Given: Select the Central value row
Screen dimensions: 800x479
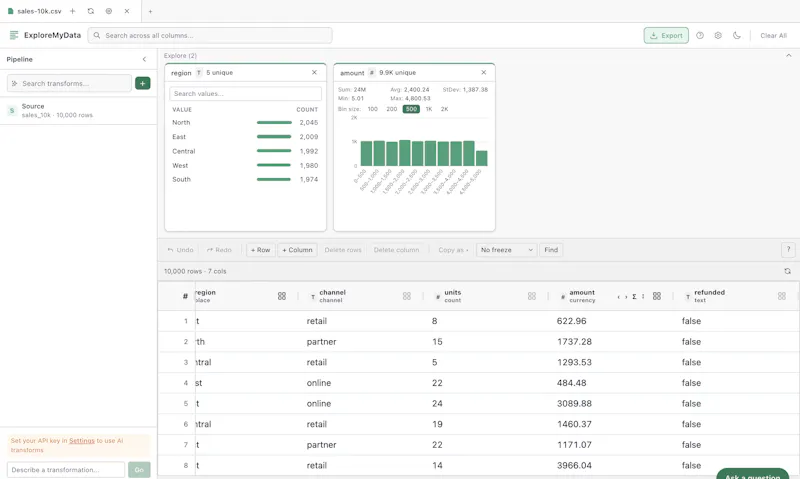Looking at the screenshot, I should tap(245, 151).
